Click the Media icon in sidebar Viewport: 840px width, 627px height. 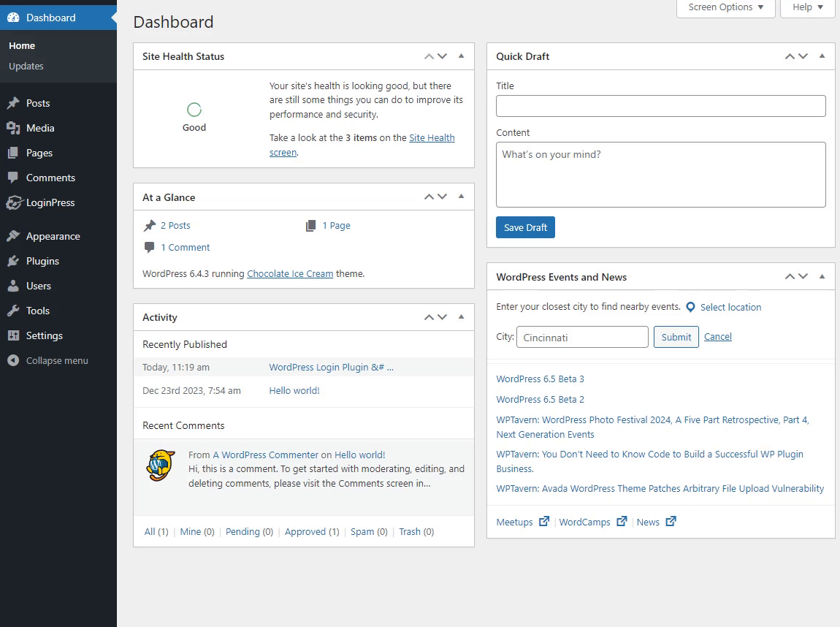(13, 128)
